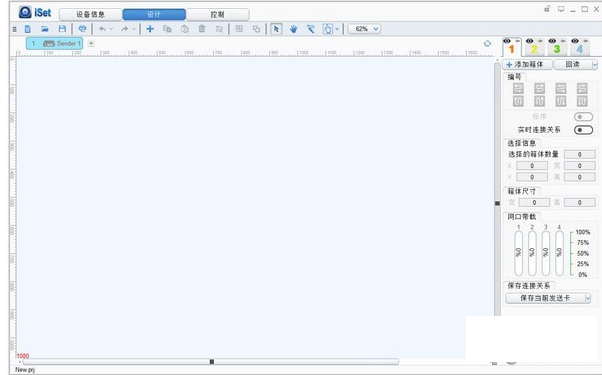Image resolution: width=602 pixels, height=375 pixels.
Task: Toggle eye visibility for port 4
Action: 575,41
